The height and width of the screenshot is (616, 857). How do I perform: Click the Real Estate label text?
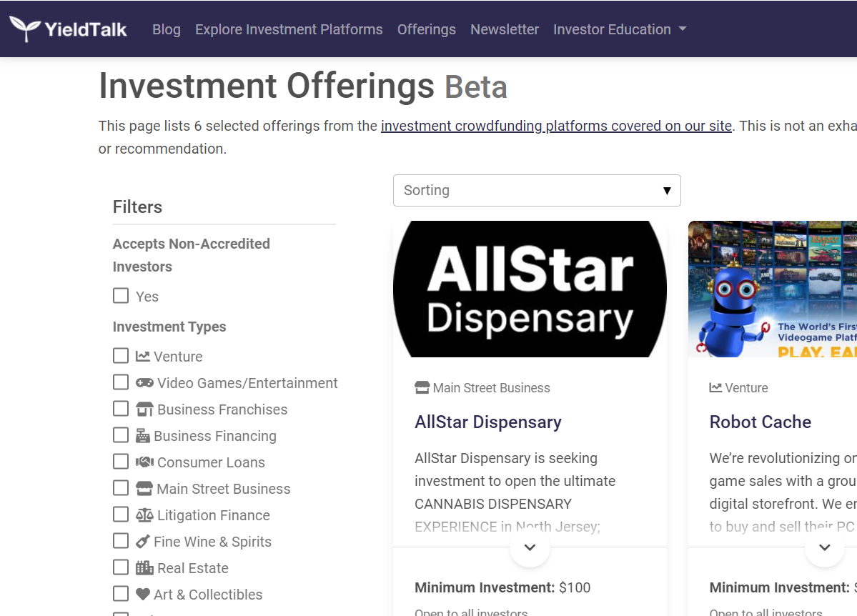[x=193, y=568]
